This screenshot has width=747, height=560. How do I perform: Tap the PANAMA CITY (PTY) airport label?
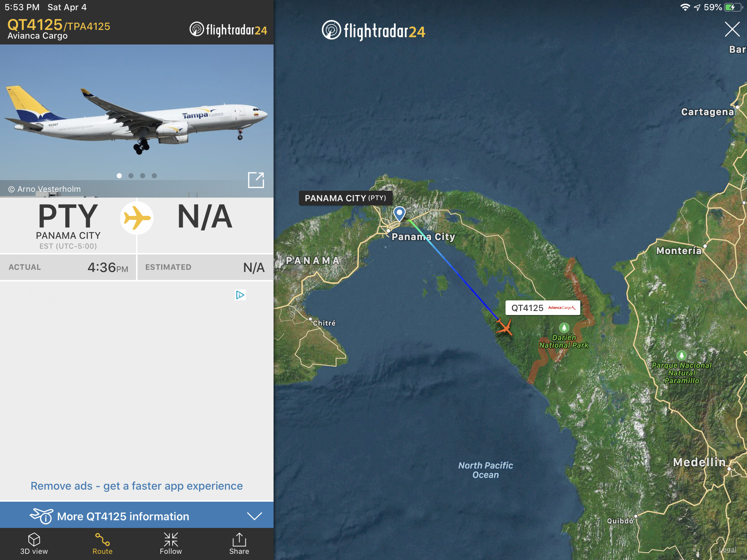(x=345, y=198)
